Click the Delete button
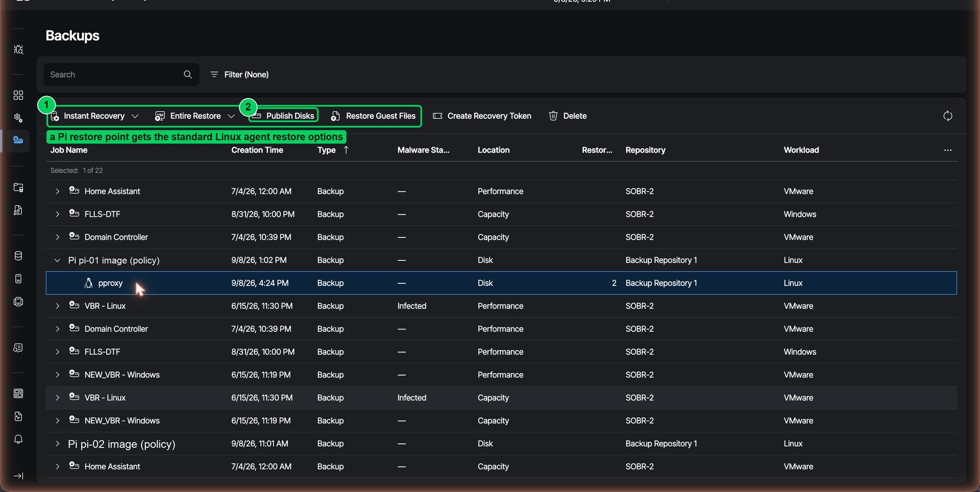Screen dimensions: 980x492 pyautogui.click(x=568, y=116)
